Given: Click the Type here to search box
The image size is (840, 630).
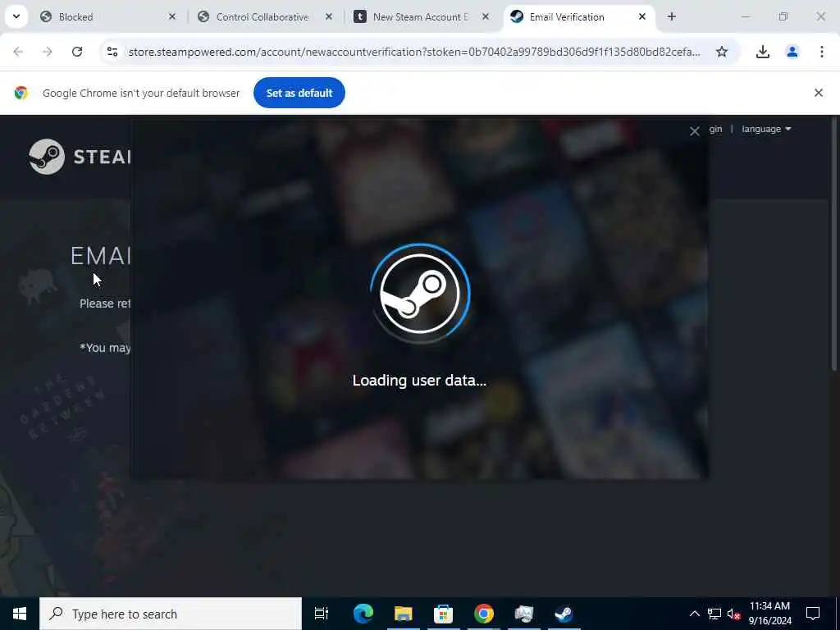Looking at the screenshot, I should (171, 614).
